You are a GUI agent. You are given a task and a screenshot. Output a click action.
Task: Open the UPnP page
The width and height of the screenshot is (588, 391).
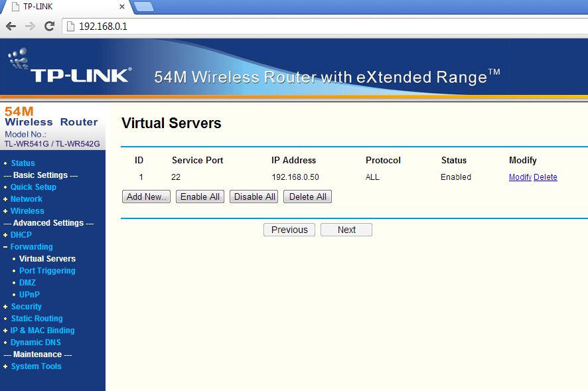(29, 295)
